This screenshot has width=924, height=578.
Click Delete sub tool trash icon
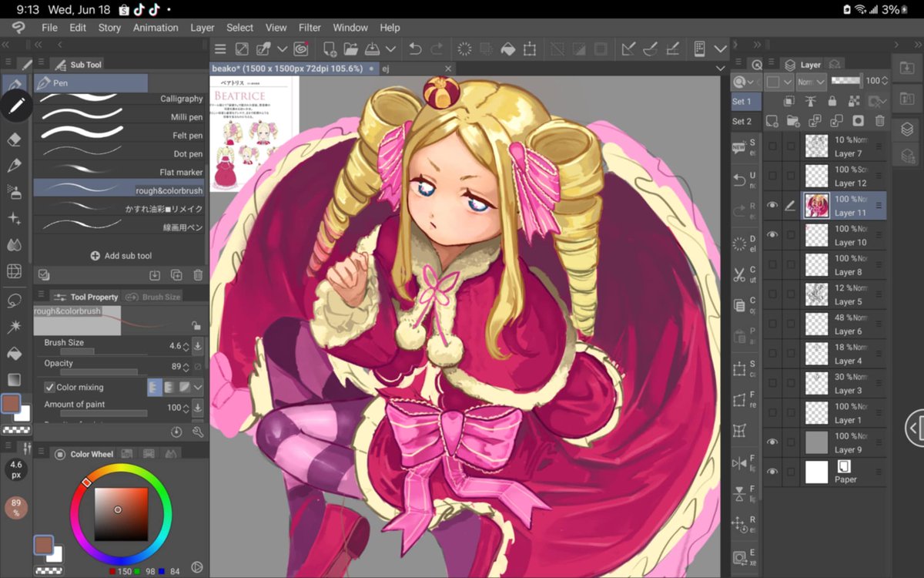pyautogui.click(x=198, y=275)
